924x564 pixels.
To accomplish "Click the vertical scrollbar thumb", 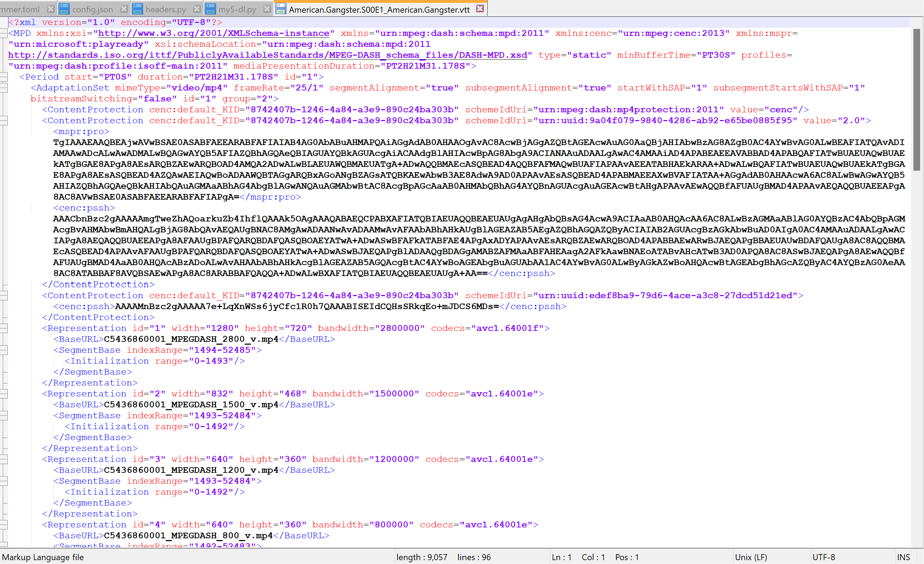I will tap(916, 99).
